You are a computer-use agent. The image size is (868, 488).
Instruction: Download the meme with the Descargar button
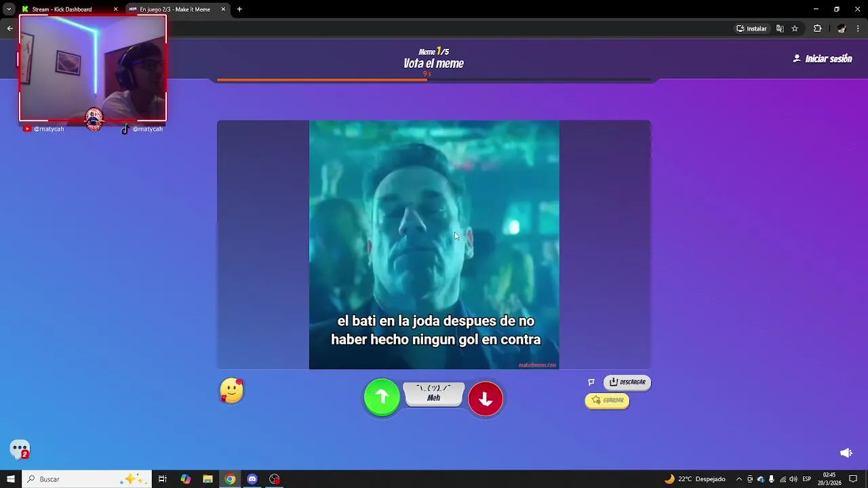627,382
